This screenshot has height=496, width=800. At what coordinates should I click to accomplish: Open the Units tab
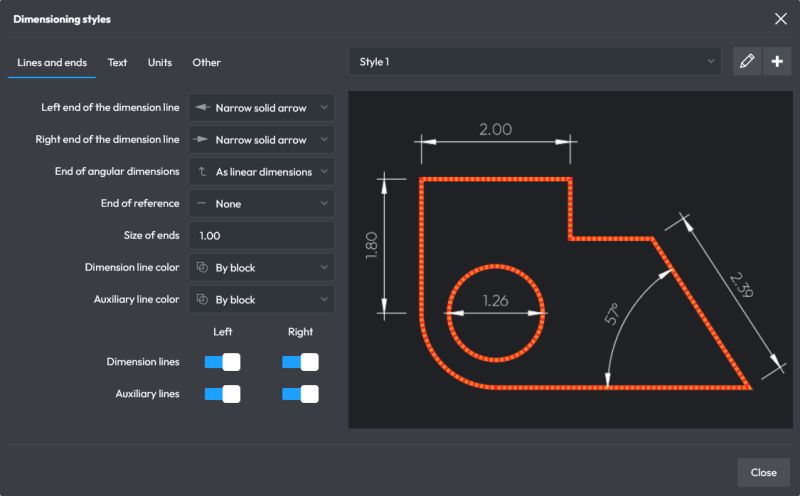point(160,62)
